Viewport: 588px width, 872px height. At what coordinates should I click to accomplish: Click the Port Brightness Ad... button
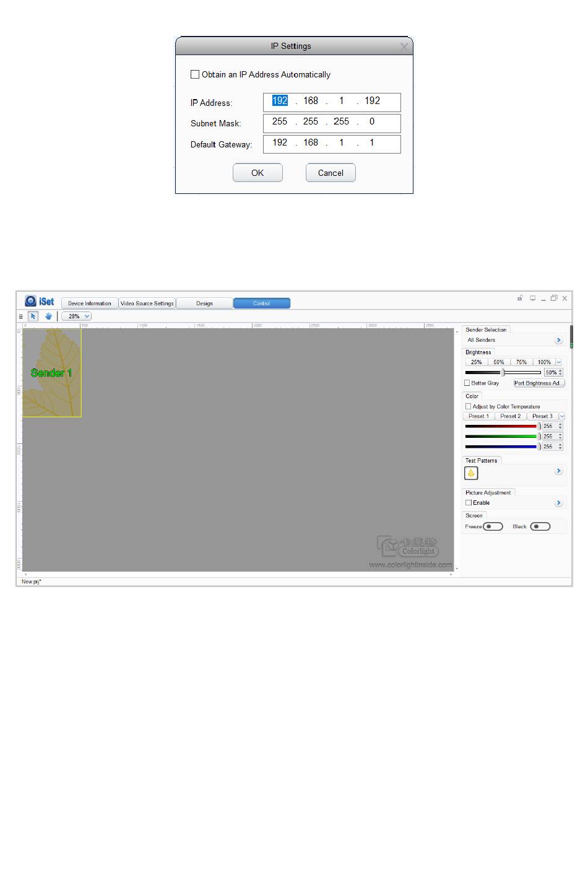pos(539,383)
